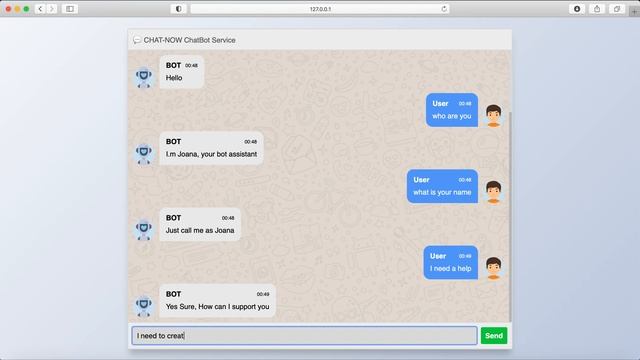The height and width of the screenshot is (360, 640).
Task: Click the Send button
Action: click(494, 336)
